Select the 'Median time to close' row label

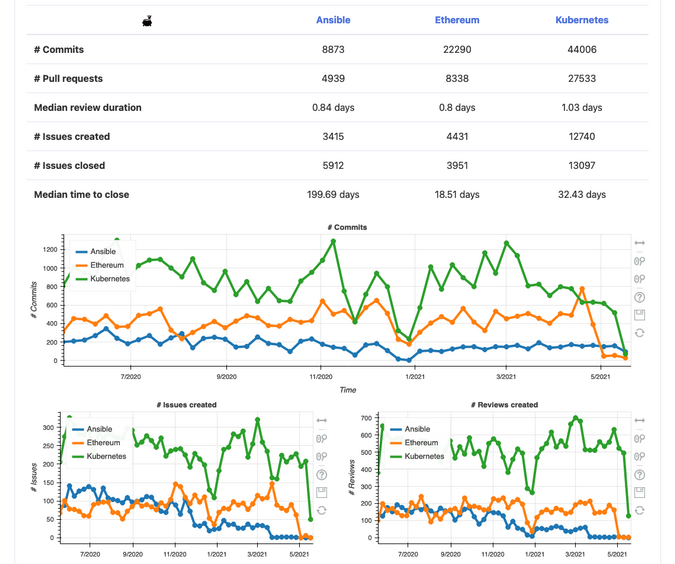81,195
